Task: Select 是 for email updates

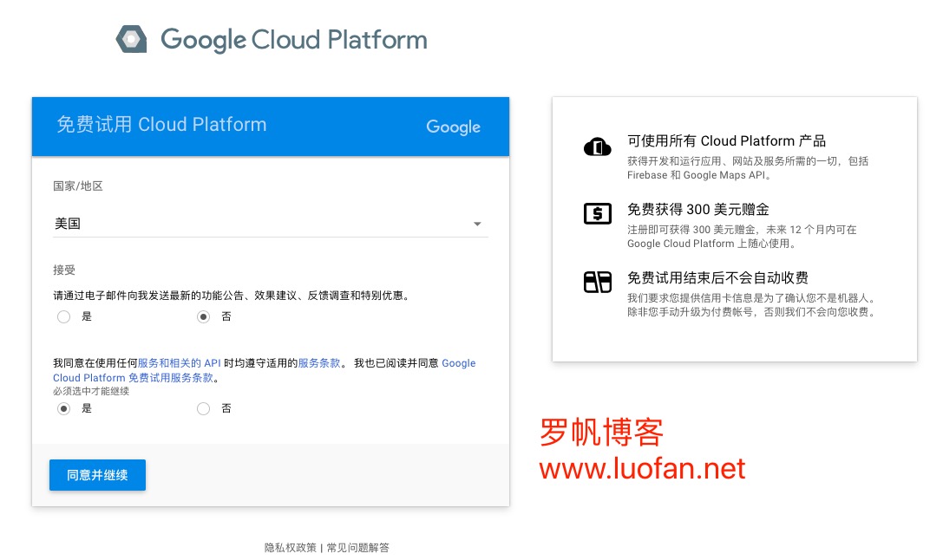Action: [x=63, y=316]
